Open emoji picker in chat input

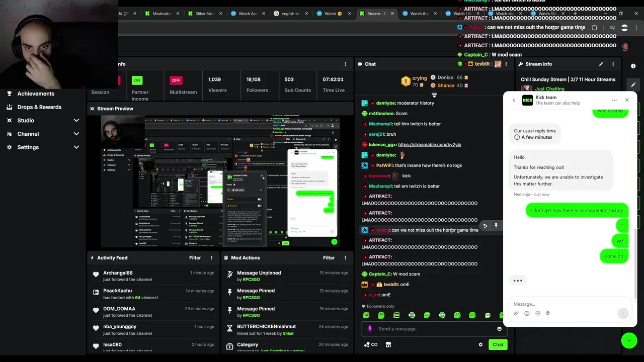pyautogui.click(x=499, y=329)
